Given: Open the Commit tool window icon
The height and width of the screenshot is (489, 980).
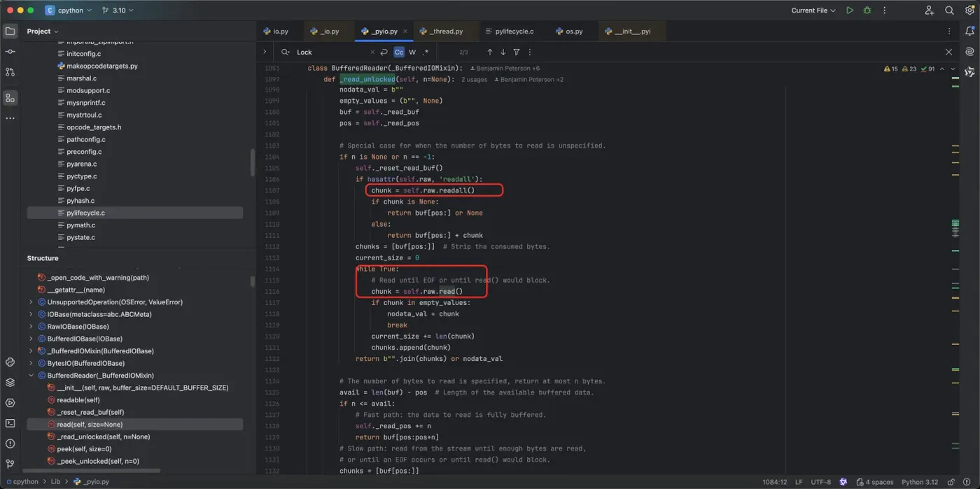Looking at the screenshot, I should (10, 52).
